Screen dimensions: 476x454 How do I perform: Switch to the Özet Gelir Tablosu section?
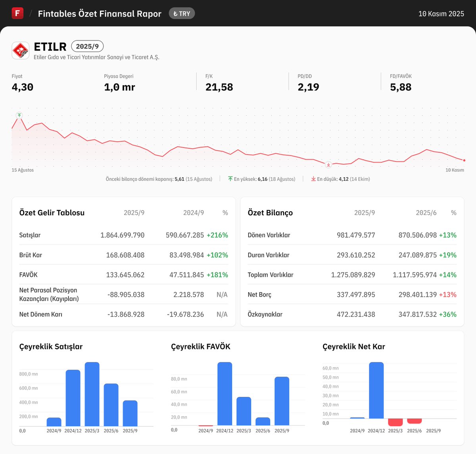[x=52, y=213]
